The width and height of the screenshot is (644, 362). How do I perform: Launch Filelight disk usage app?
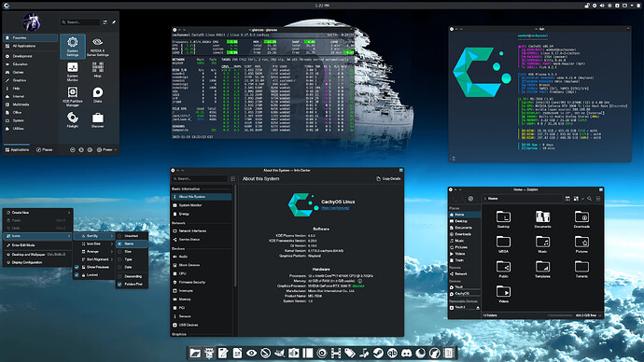tap(72, 119)
